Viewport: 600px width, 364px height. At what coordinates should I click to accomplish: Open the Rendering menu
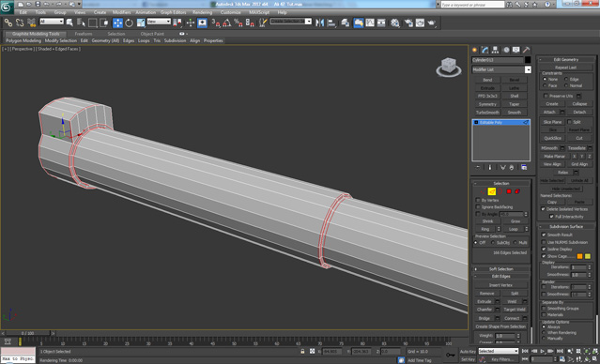202,12
